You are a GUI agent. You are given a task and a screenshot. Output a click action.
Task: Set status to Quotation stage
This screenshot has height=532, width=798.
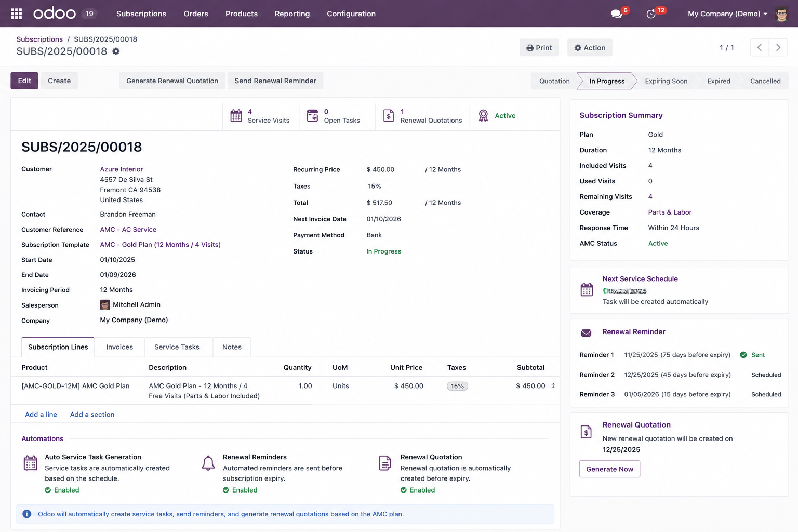pos(554,81)
